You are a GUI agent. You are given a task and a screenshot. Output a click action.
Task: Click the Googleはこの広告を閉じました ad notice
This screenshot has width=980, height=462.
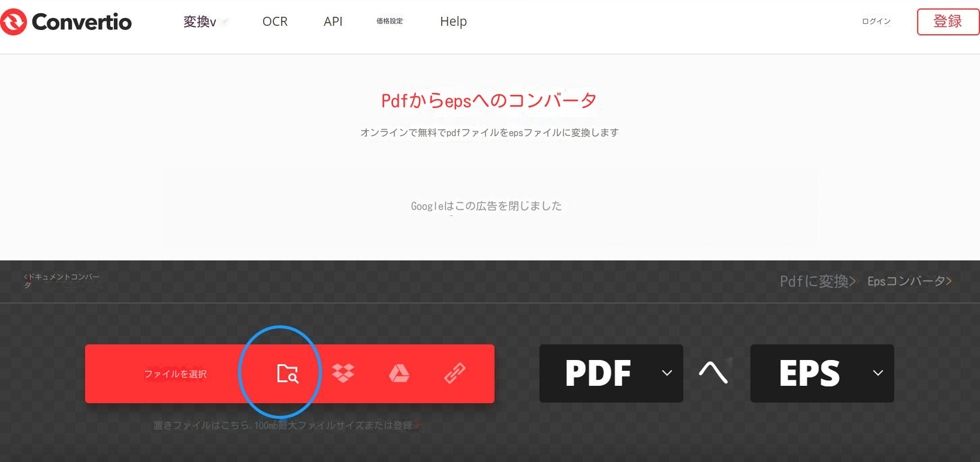[486, 206]
